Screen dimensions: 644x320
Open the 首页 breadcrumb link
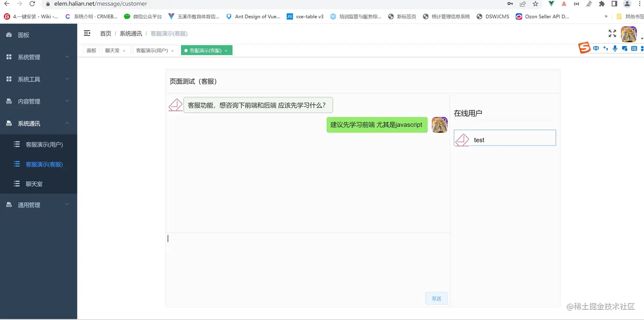click(x=106, y=33)
